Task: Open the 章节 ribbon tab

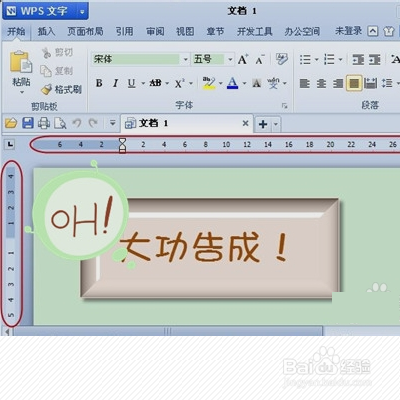Action: (x=215, y=32)
